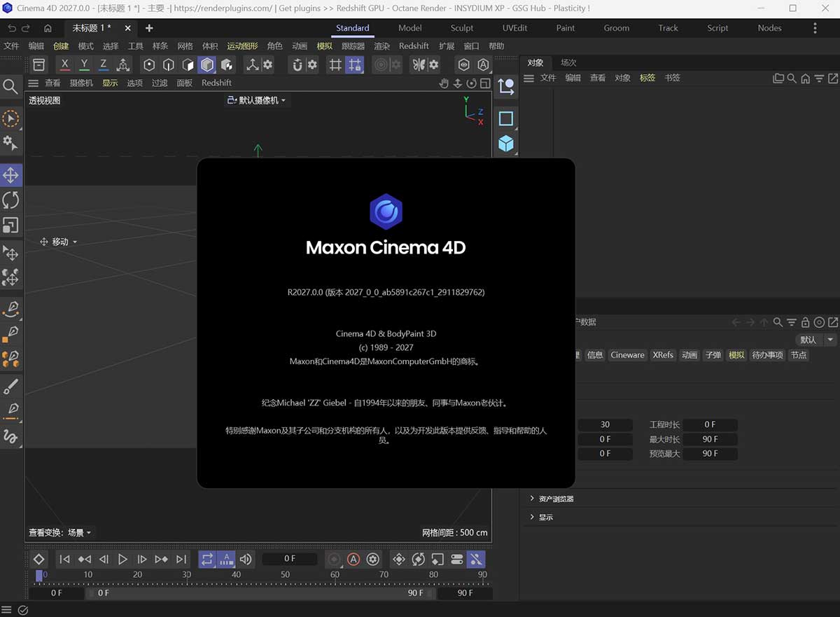Add new document tab with plus
840x617 pixels.
point(149,28)
